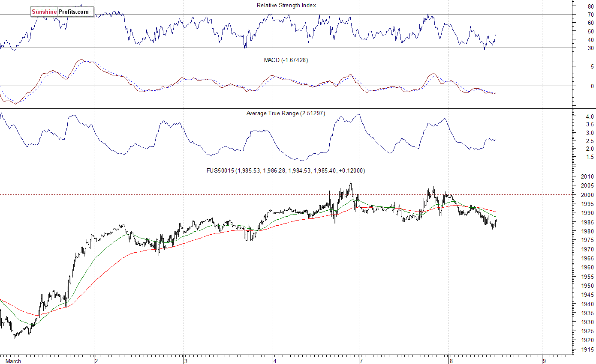
Task: Click the 4.0 label on ATR axis
Action: 590,116
